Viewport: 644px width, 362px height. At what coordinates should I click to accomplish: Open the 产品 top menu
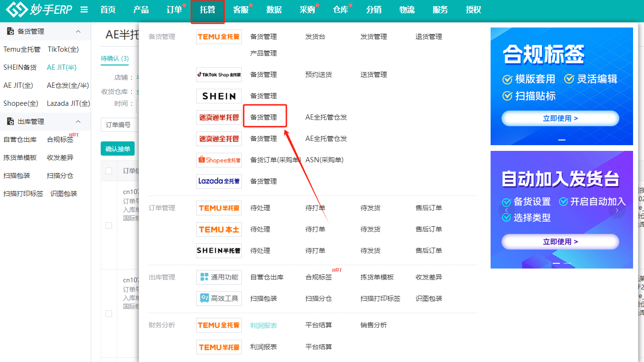[141, 9]
